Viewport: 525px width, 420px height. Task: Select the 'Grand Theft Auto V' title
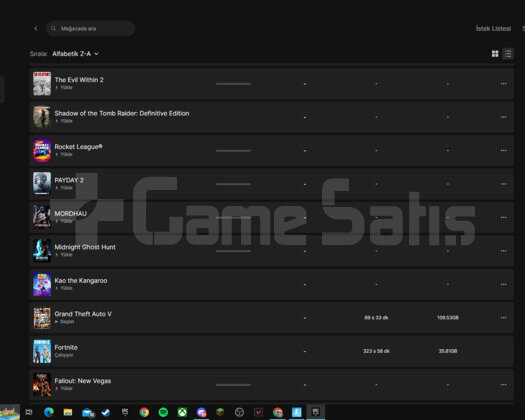(83, 314)
